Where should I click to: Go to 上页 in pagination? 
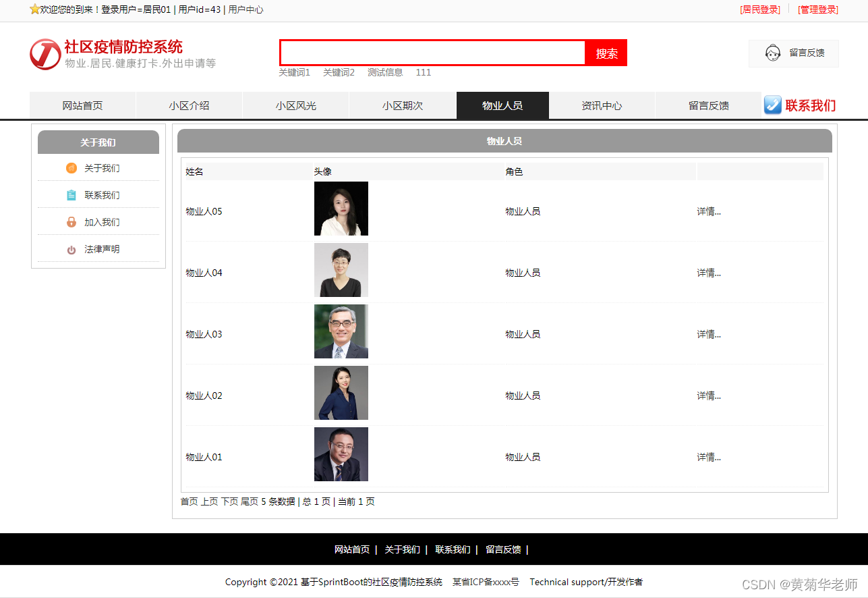[x=209, y=501]
